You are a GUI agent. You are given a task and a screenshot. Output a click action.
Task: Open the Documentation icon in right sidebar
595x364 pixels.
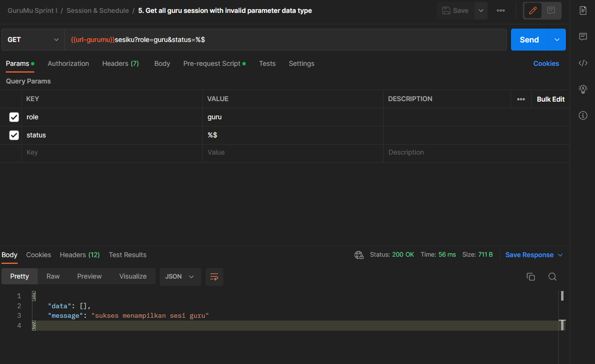tap(583, 10)
